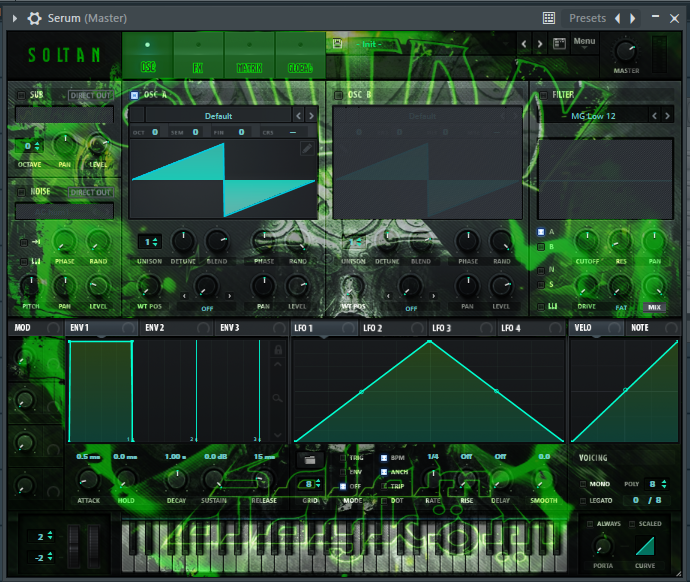Open the Serum Menu dropdown
This screenshot has height=582, width=690.
[x=584, y=42]
